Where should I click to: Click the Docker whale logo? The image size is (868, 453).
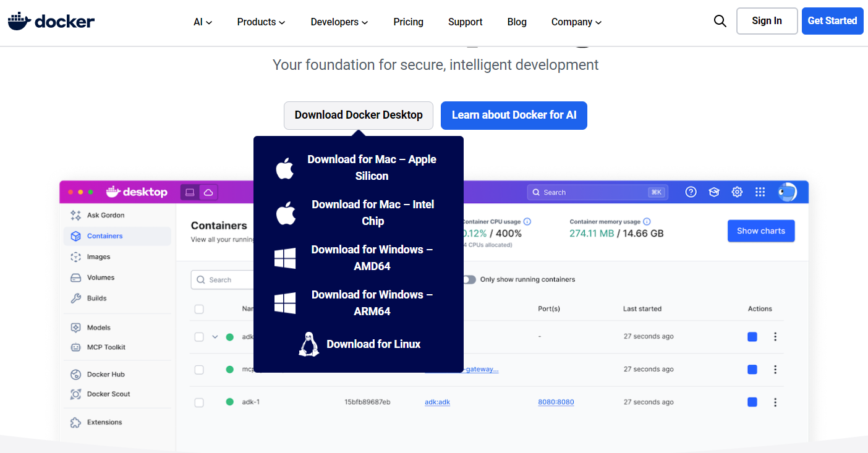[x=51, y=21]
